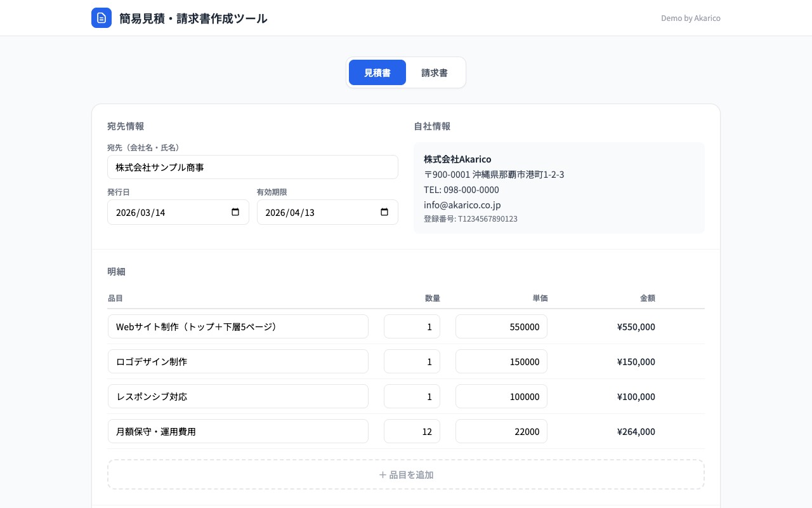Click the quantity field in the ロゴデザイン制作 row
This screenshot has width=812, height=508.
pyautogui.click(x=412, y=361)
